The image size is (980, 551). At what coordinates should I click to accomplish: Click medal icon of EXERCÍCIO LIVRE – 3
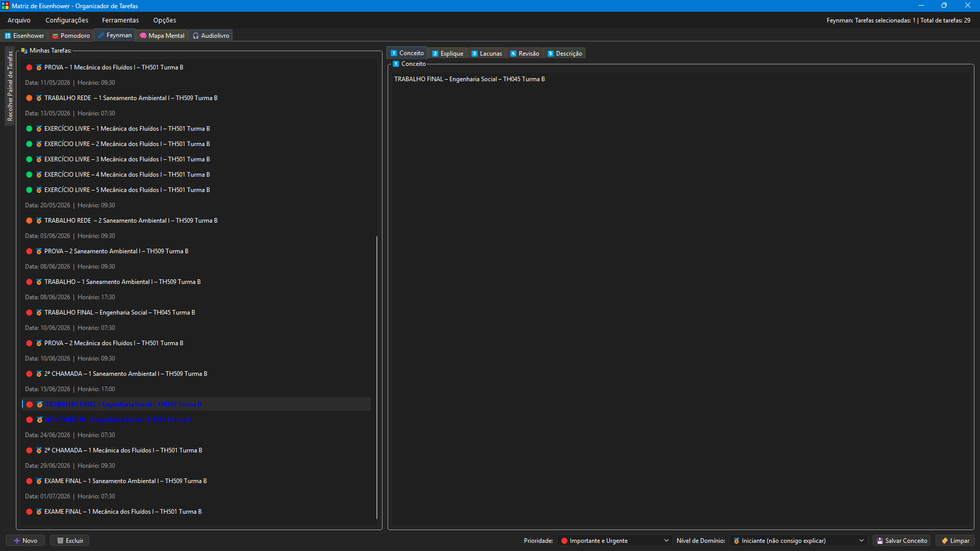click(39, 159)
